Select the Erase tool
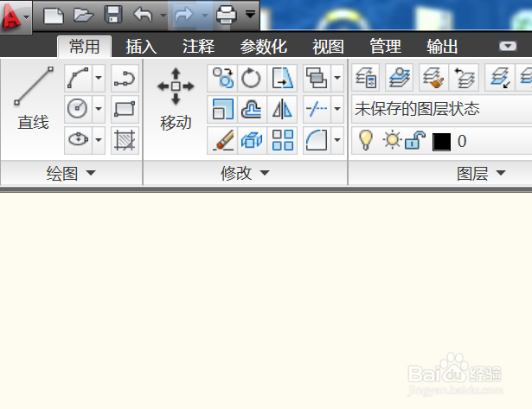The width and height of the screenshot is (532, 409). tap(222, 140)
